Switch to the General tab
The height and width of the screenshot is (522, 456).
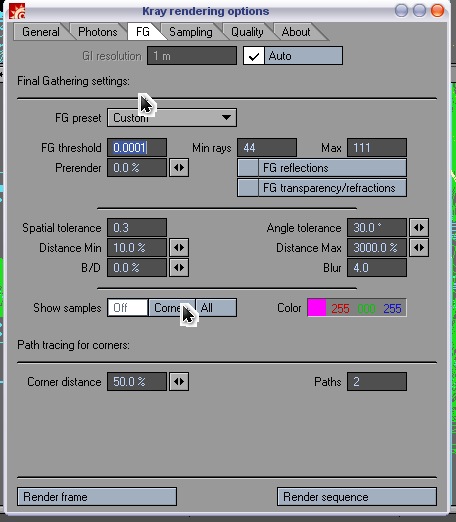tap(41, 32)
